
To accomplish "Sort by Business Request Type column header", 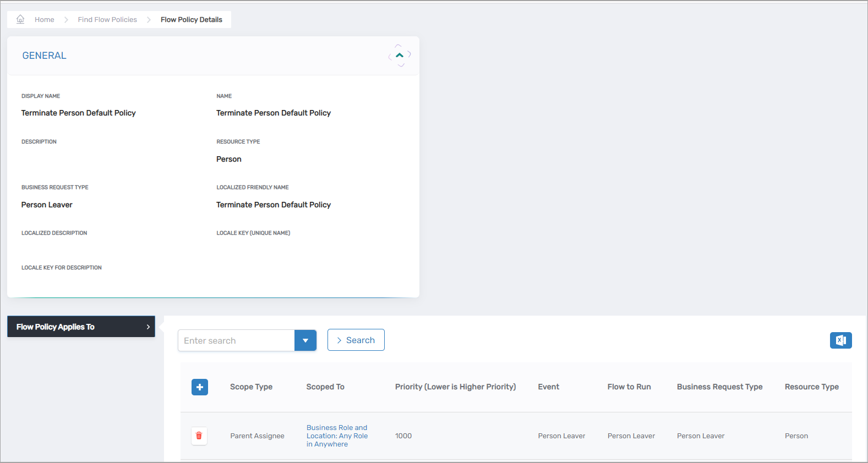I will [719, 387].
